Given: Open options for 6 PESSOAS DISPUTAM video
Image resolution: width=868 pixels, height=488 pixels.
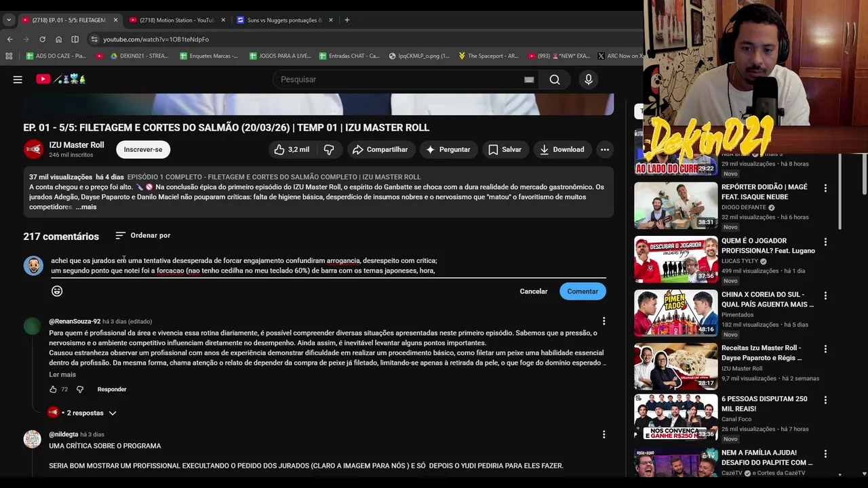Looking at the screenshot, I should pos(825,400).
